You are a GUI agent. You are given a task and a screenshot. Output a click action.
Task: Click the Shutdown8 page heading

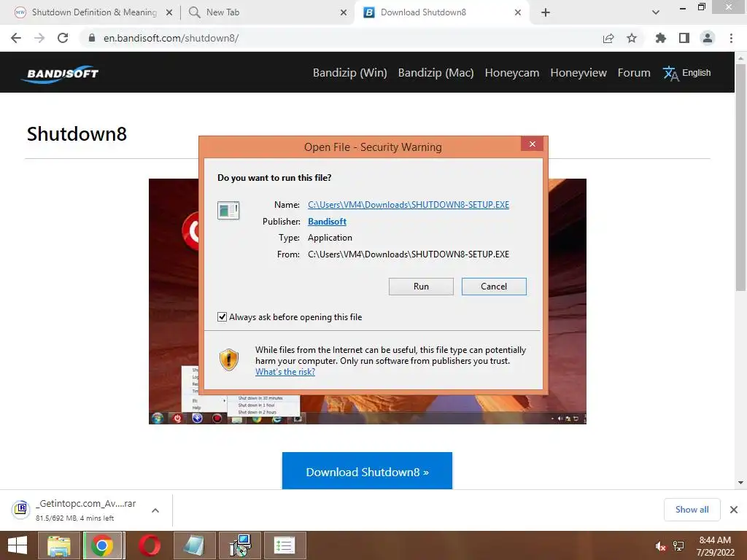click(77, 134)
